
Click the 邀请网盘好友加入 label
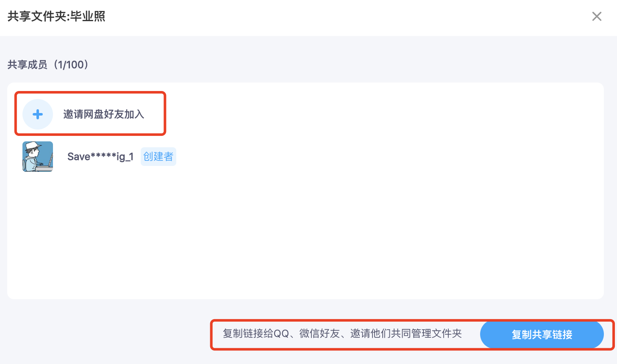click(103, 114)
